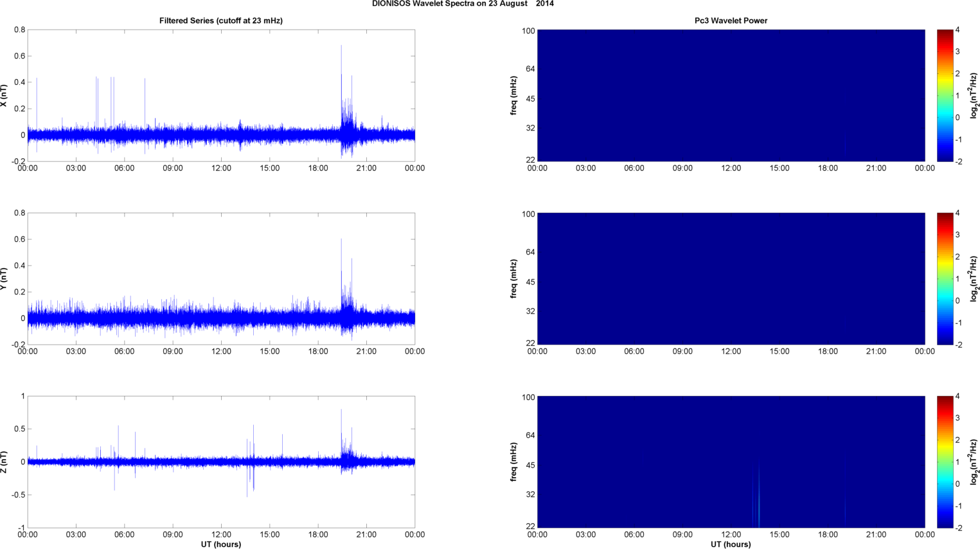980x549 pixels.
Task: Click 'freq (mHz)' label of the middle wavelet plot
Action: pos(514,279)
